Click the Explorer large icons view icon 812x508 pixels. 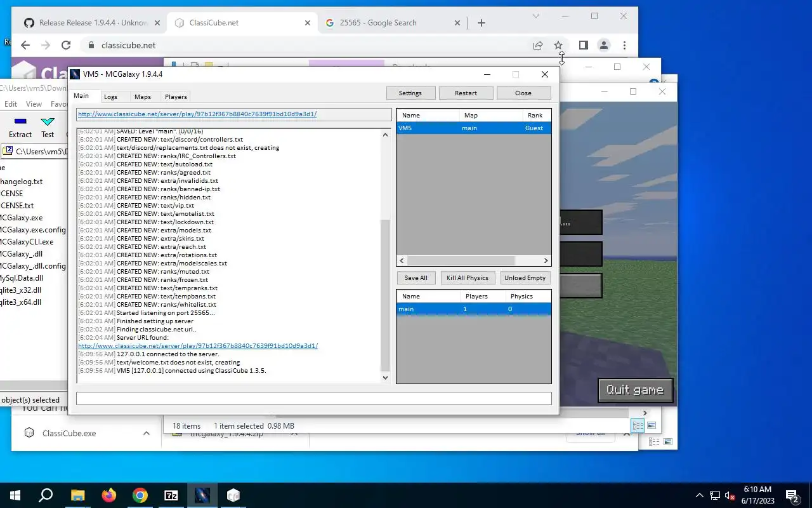pos(652,425)
